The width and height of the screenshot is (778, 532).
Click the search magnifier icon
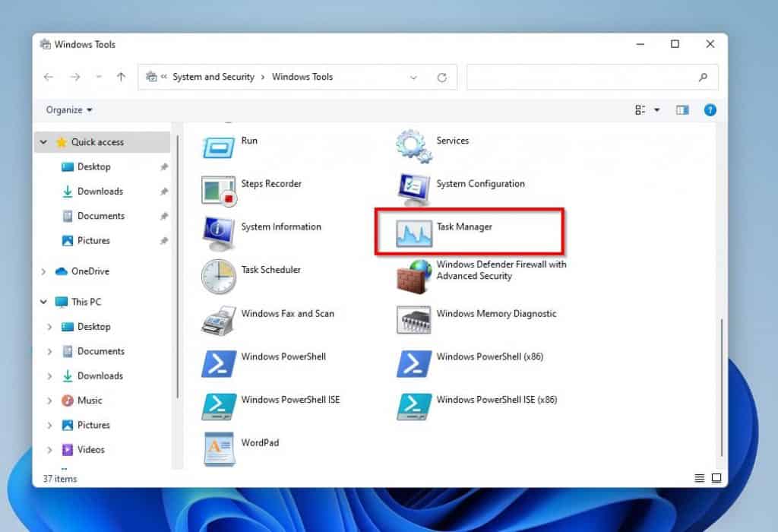pyautogui.click(x=703, y=78)
